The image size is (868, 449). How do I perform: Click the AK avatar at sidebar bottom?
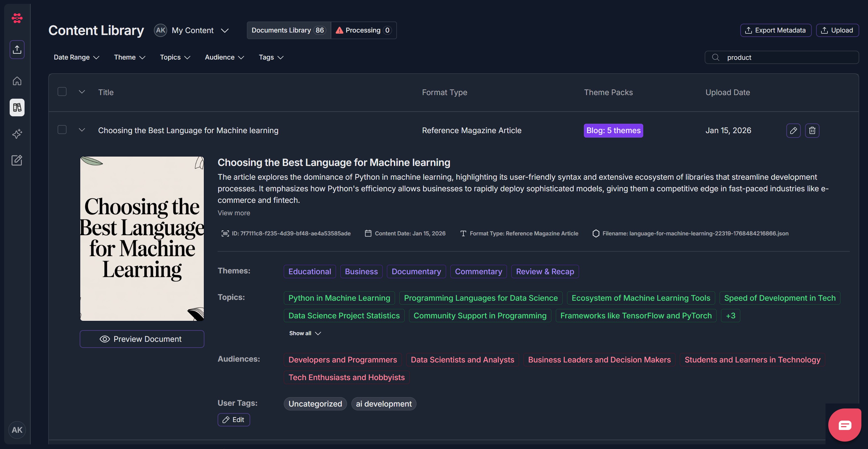click(x=17, y=430)
